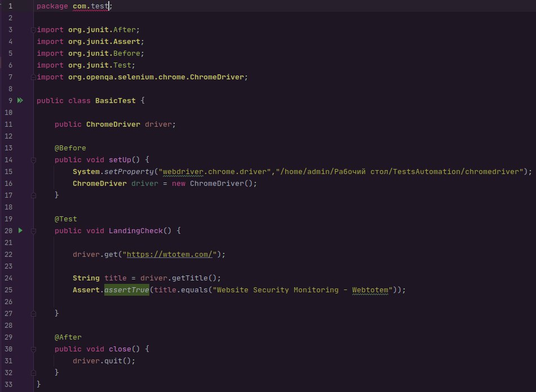
Task: Collapse the LandingCheck method fold marker
Action: tap(33, 231)
